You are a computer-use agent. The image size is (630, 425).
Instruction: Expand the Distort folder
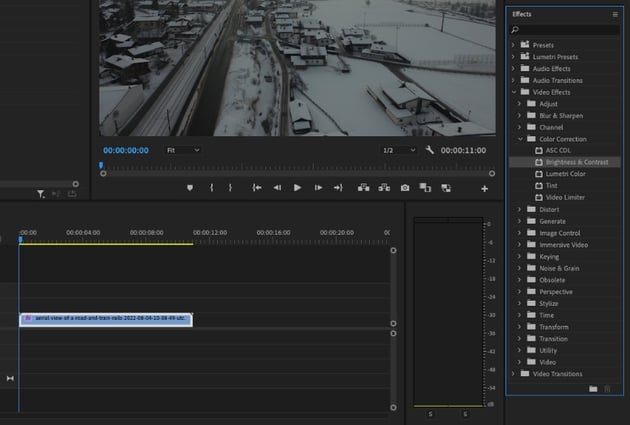tap(520, 209)
